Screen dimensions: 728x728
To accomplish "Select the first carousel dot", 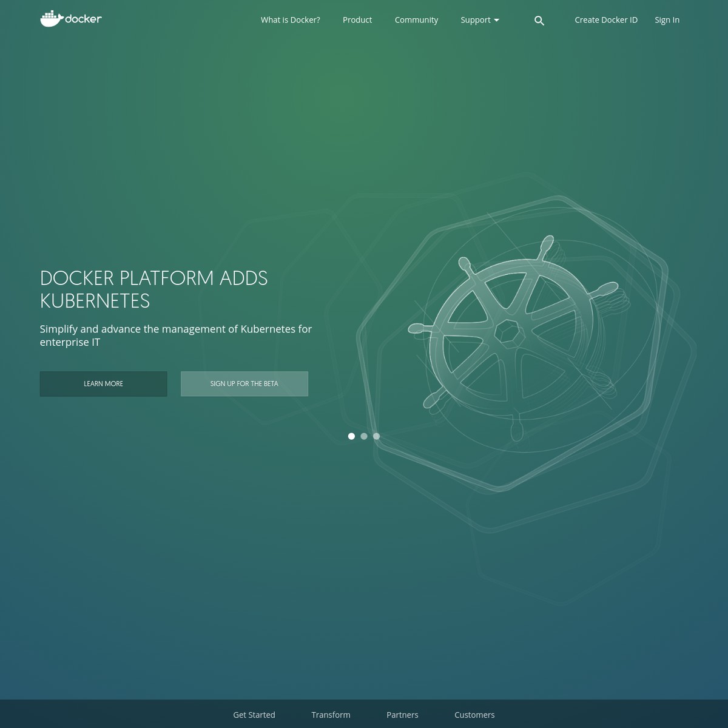I will pos(351,436).
